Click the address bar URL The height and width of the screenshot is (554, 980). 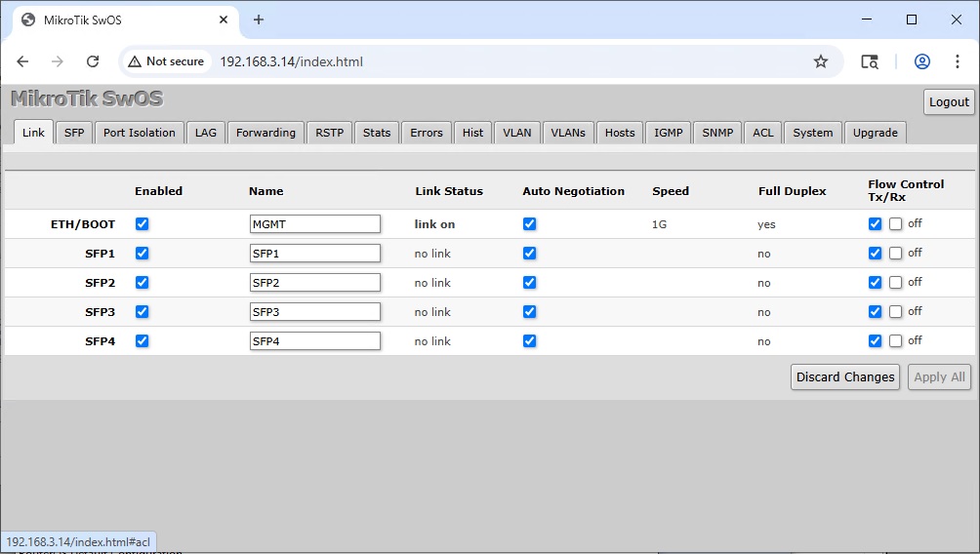tap(291, 61)
